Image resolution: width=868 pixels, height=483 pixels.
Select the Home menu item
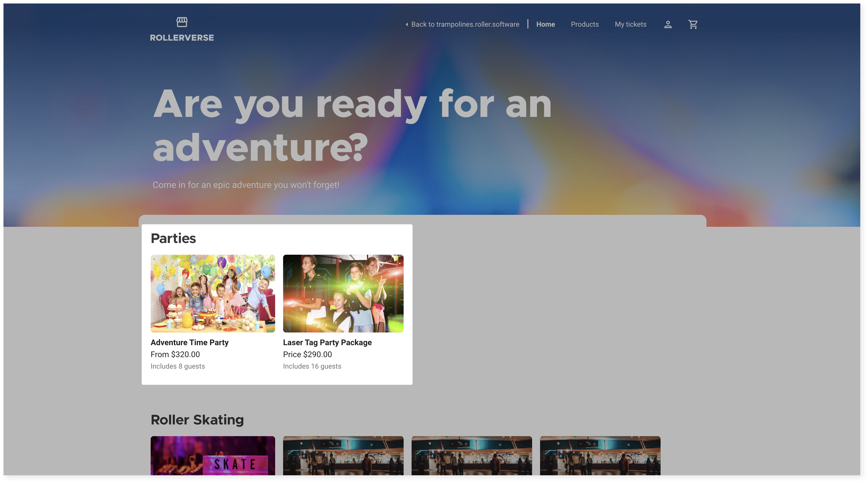pos(545,24)
